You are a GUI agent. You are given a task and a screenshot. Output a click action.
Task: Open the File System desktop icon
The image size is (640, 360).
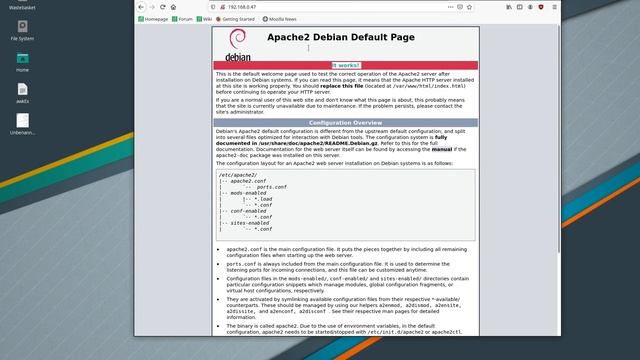click(x=22, y=31)
